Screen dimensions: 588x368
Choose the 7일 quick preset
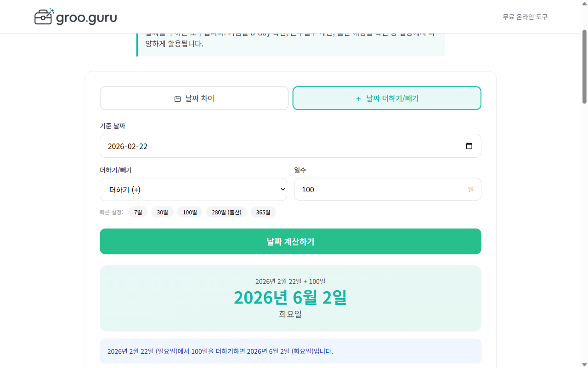(138, 212)
